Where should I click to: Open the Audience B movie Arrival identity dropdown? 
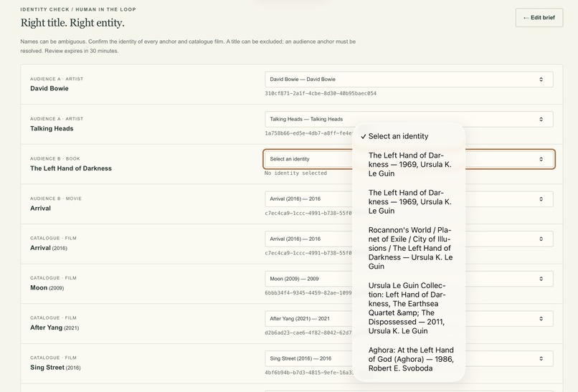pyautogui.click(x=409, y=199)
